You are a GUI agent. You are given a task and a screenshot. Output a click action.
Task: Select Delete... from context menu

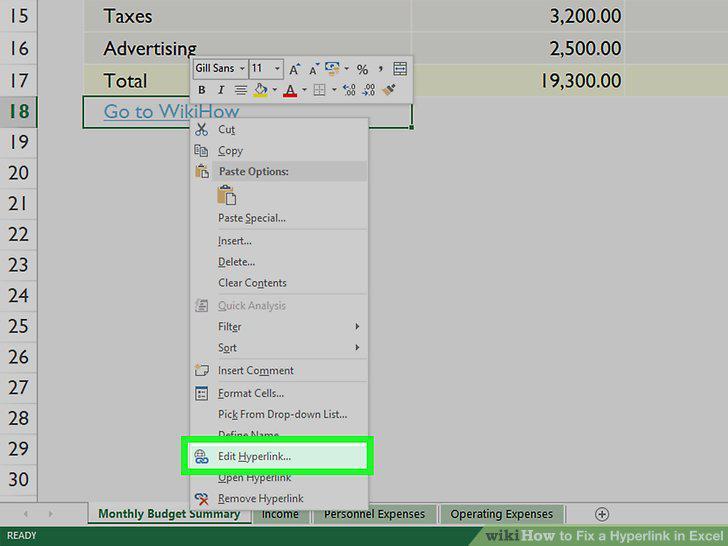280,262
